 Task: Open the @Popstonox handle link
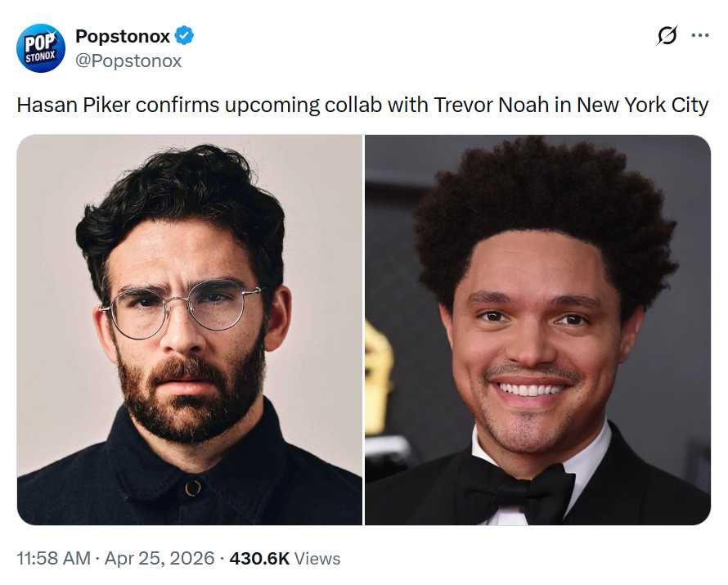128,61
